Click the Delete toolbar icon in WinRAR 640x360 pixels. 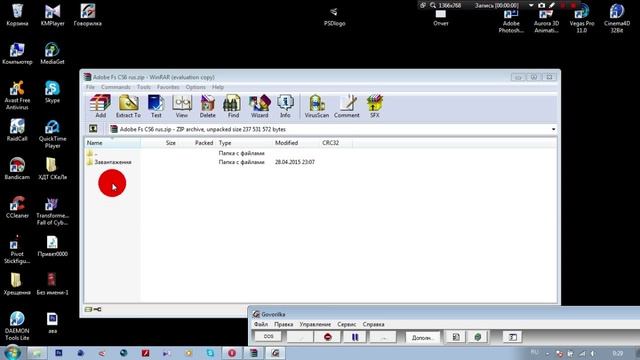[x=207, y=106]
